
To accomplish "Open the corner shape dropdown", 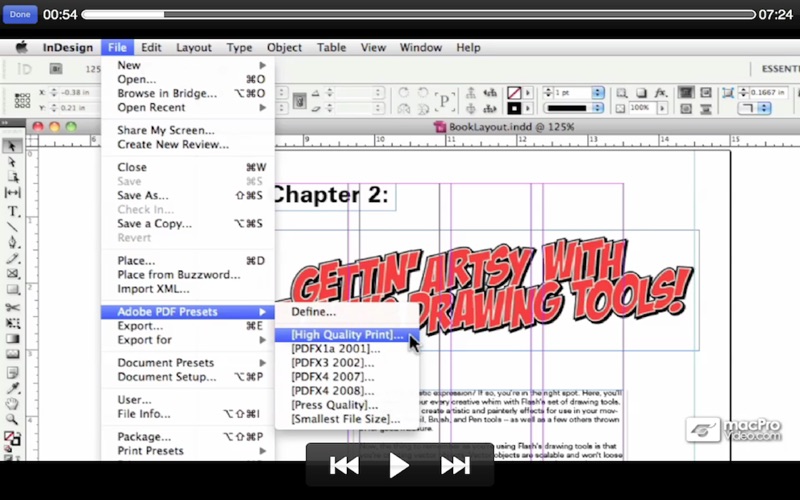I will pyautogui.click(x=764, y=108).
